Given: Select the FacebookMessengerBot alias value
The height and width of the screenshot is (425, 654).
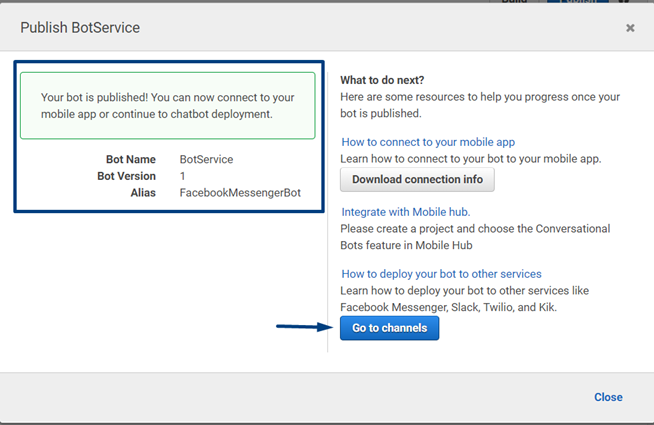Looking at the screenshot, I should pos(240,192).
